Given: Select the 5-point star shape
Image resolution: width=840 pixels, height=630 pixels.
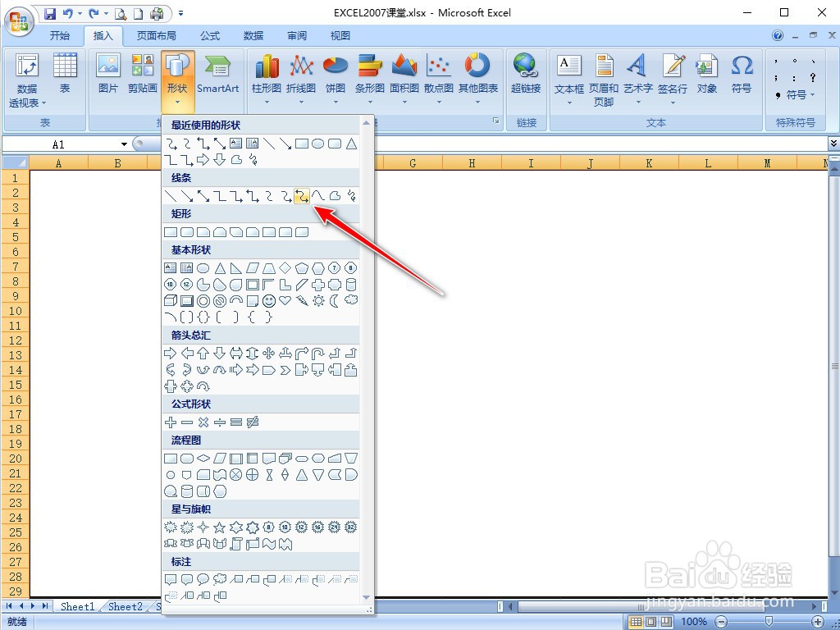Looking at the screenshot, I should (219, 527).
